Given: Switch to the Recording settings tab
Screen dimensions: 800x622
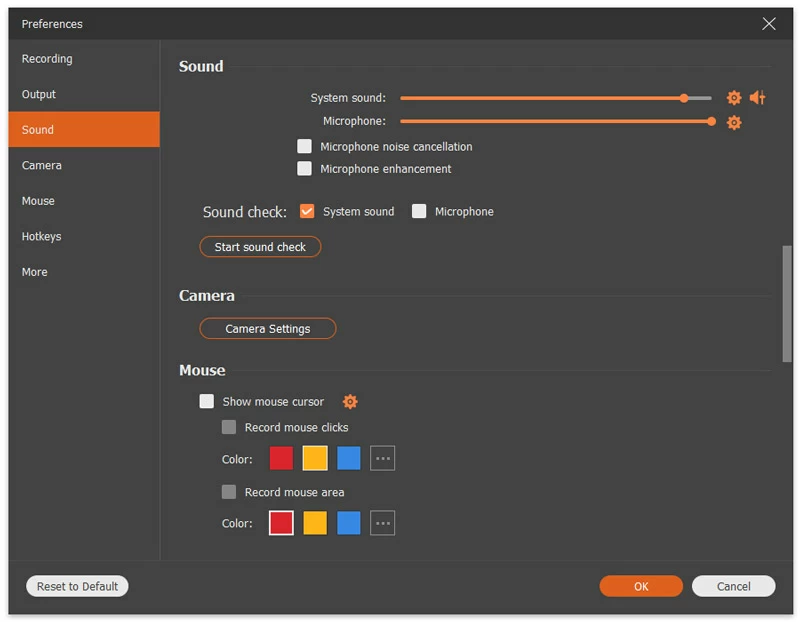Looking at the screenshot, I should coord(47,58).
